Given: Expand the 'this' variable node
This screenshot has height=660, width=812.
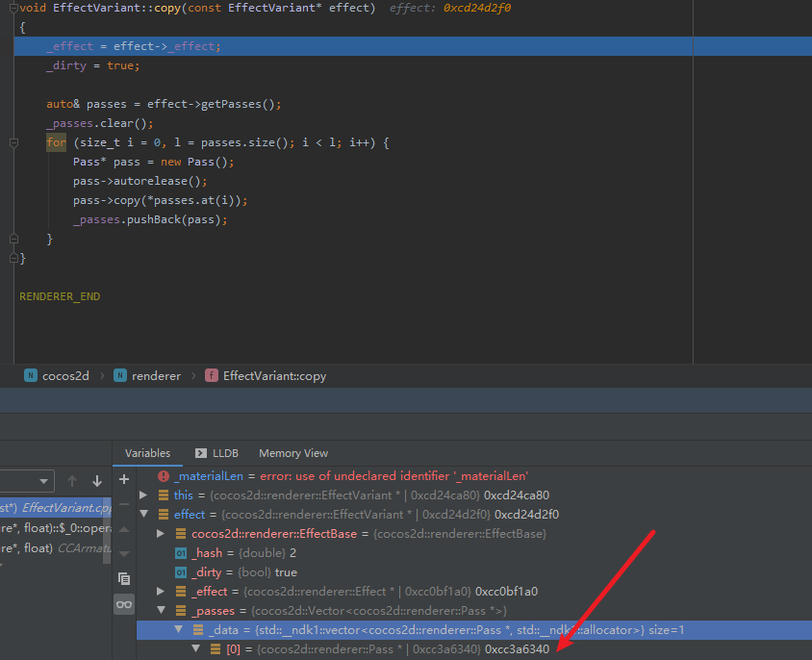Looking at the screenshot, I should [143, 495].
